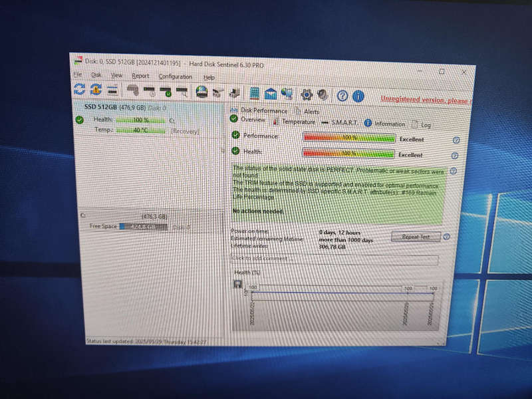Switch to the Disk Performance tab
532x399 pixels.
tap(259, 110)
